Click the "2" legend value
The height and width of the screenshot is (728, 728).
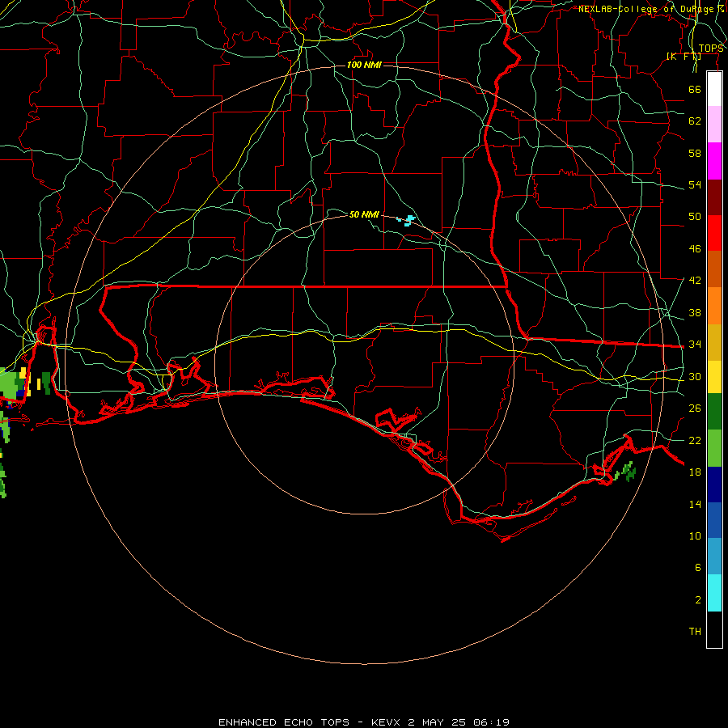[x=697, y=600]
